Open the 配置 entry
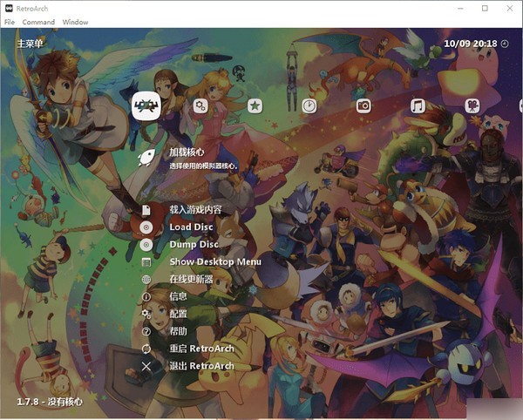Viewport: 523px width, 420px height. 178,314
